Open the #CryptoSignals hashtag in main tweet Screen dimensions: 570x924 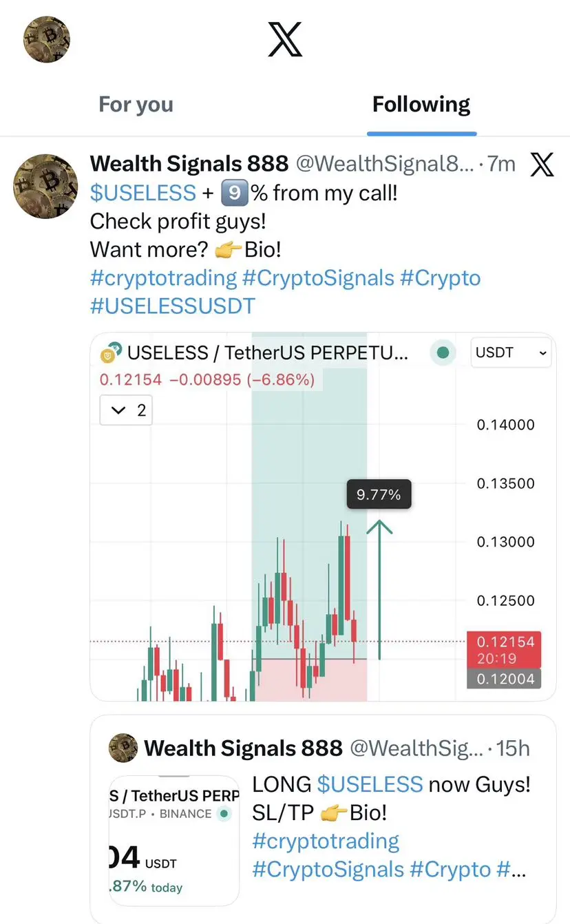coord(318,278)
